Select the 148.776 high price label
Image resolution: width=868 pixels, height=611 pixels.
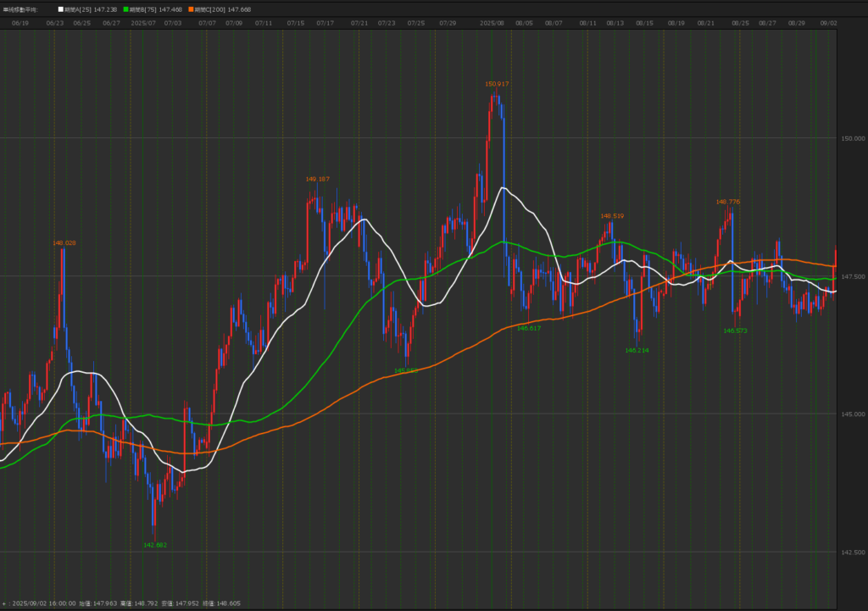728,202
